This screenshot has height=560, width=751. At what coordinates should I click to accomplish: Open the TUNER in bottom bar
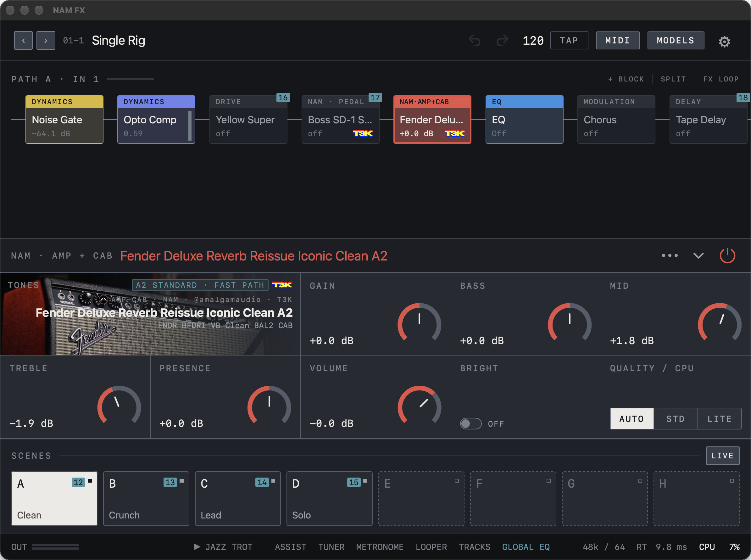[331, 547]
